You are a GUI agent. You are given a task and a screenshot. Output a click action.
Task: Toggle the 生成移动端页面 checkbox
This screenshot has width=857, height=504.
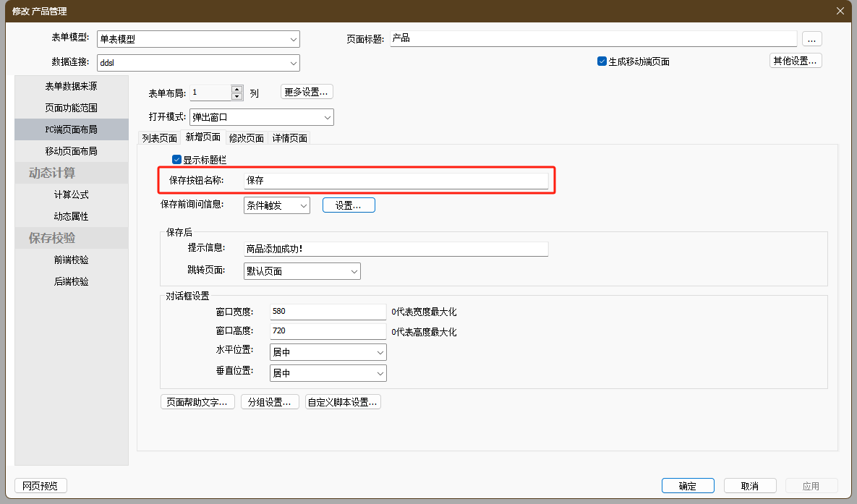(x=602, y=61)
